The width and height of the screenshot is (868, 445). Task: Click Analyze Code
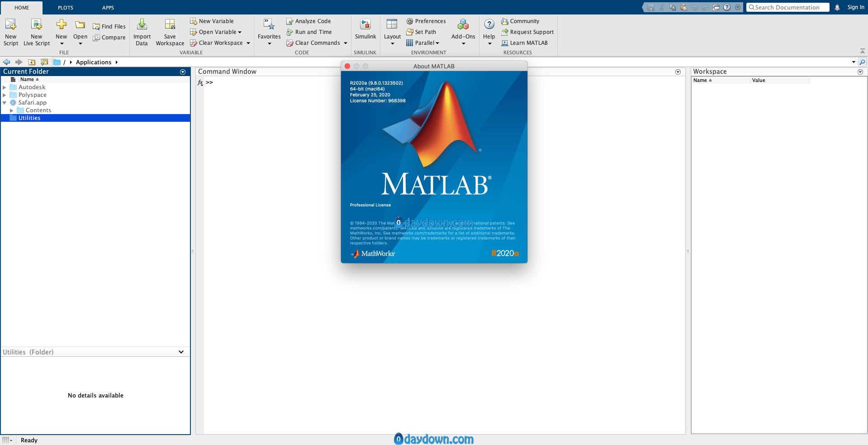[308, 21]
